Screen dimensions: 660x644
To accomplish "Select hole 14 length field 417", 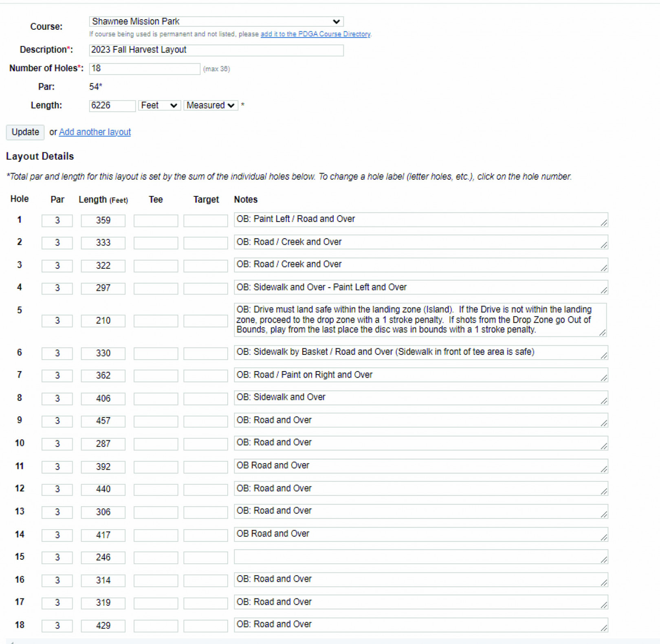I will pyautogui.click(x=103, y=535).
